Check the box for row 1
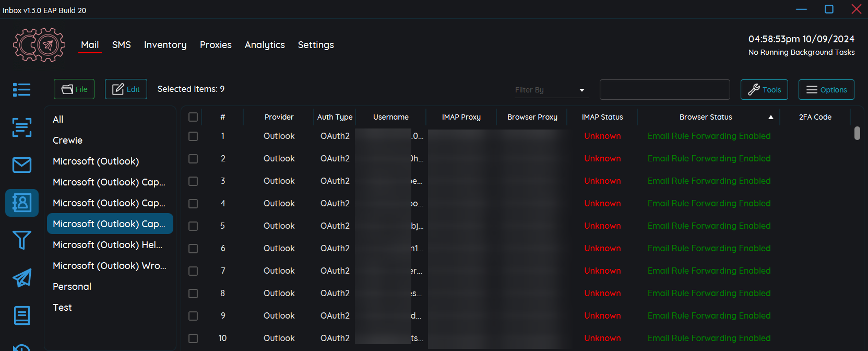The image size is (868, 351). pos(193,136)
